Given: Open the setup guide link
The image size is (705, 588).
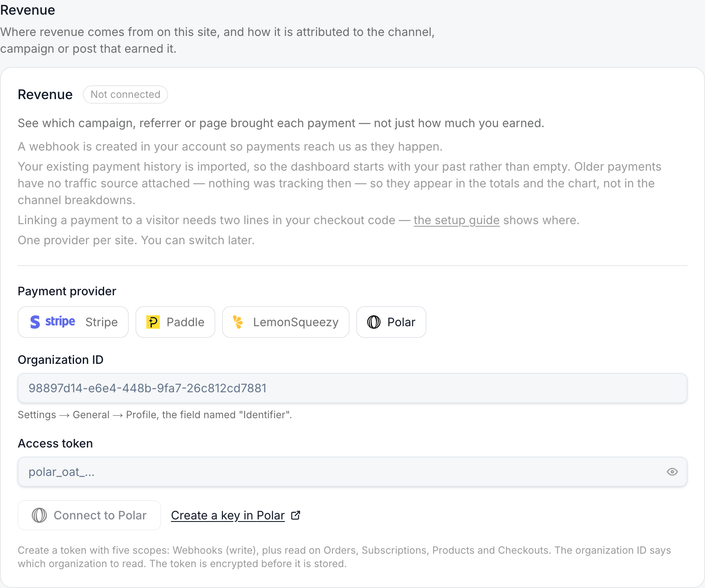Looking at the screenshot, I should [457, 220].
